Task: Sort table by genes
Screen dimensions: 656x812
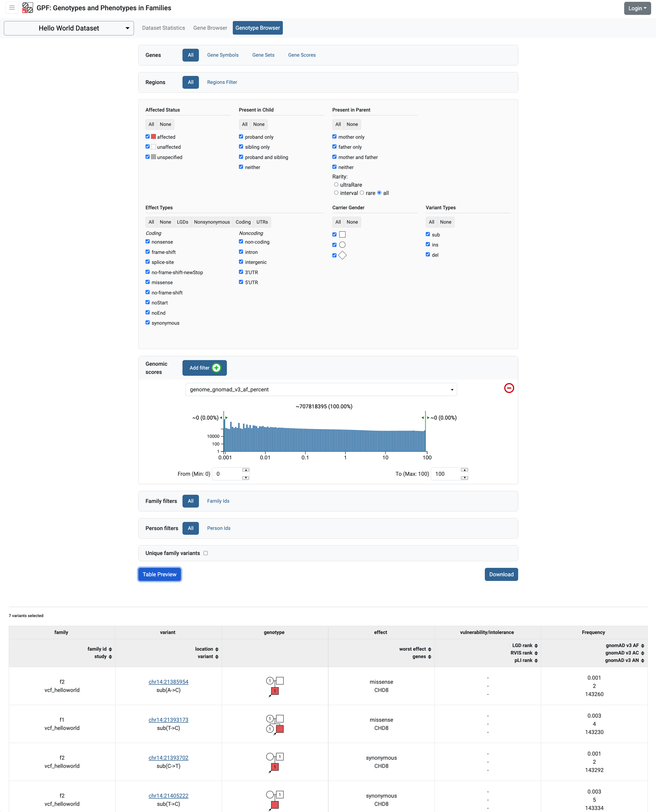Action: click(x=430, y=657)
